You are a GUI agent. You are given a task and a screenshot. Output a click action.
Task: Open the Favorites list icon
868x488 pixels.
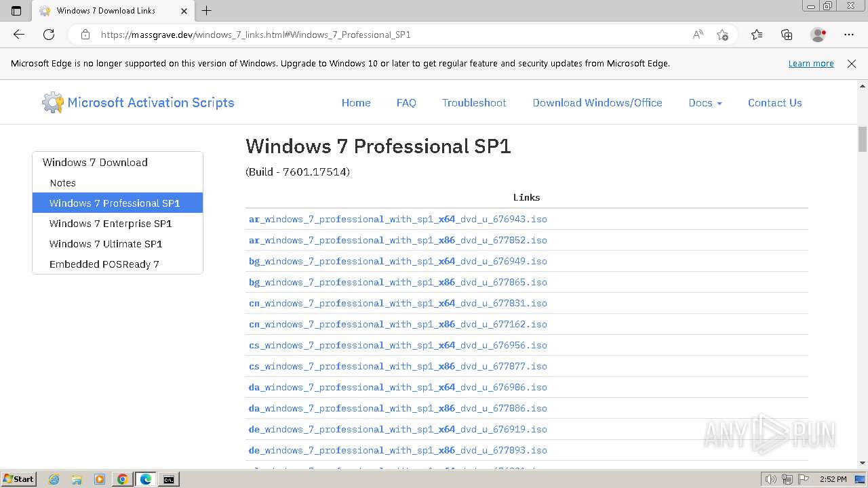click(757, 35)
